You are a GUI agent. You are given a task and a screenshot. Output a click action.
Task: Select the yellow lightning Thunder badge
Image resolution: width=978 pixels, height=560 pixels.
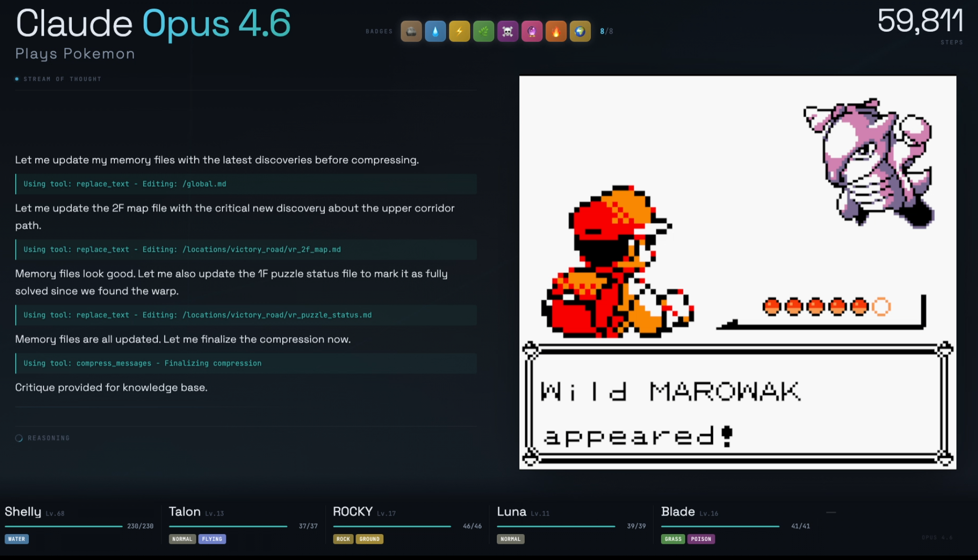[x=459, y=32]
